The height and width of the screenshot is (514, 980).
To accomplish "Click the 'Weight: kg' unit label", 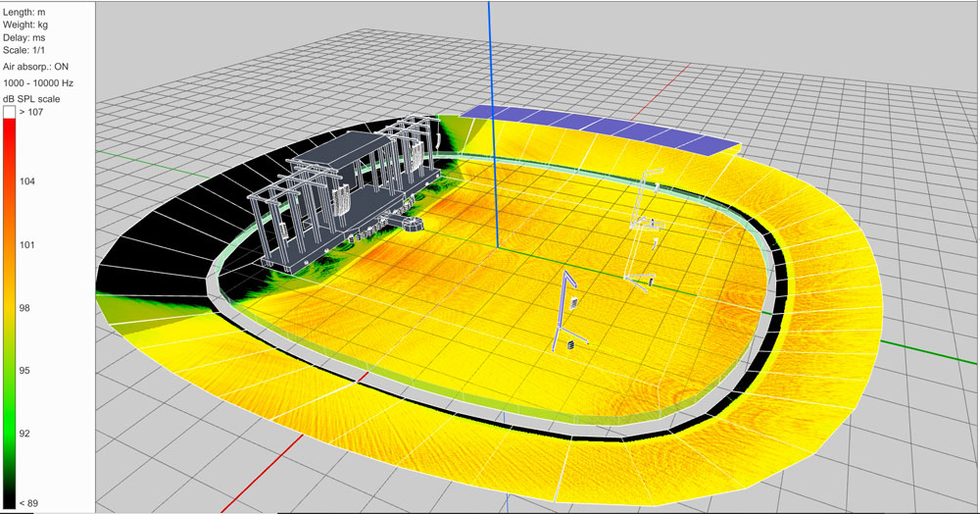I will coord(25,25).
